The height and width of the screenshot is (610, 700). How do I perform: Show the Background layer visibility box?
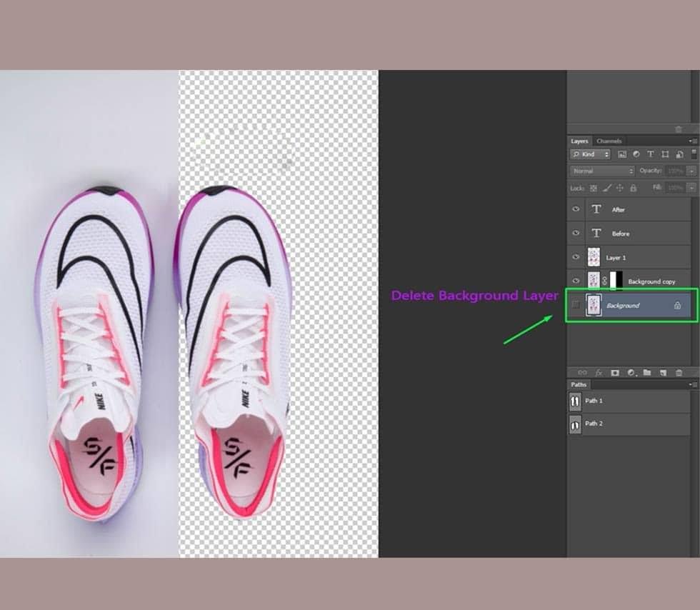coord(576,305)
